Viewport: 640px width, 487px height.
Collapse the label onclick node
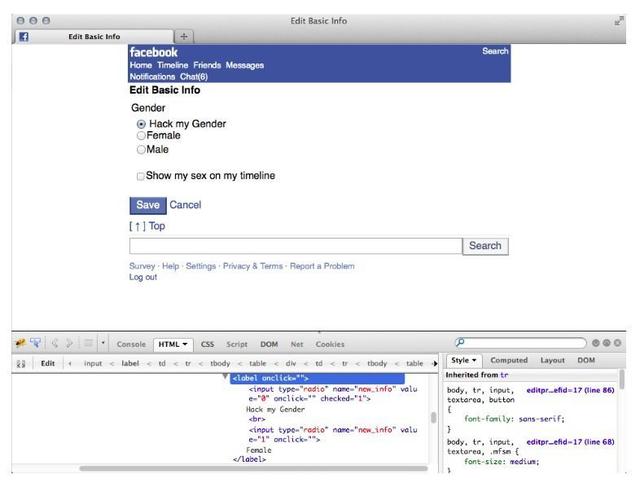226,378
